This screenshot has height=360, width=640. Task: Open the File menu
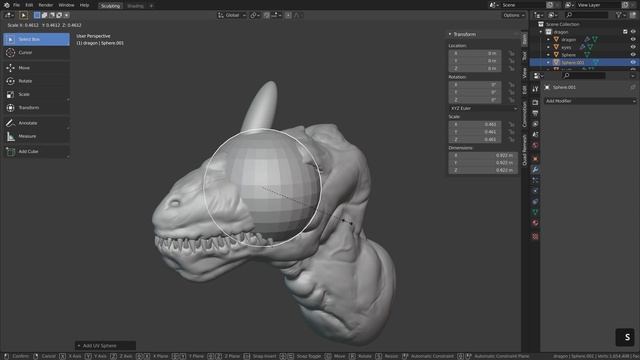point(16,5)
